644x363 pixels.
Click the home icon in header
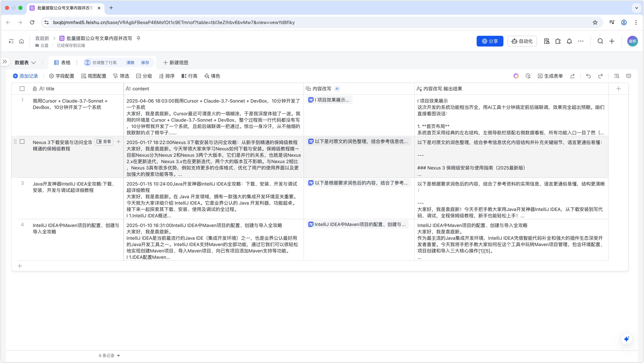[x=21, y=41]
